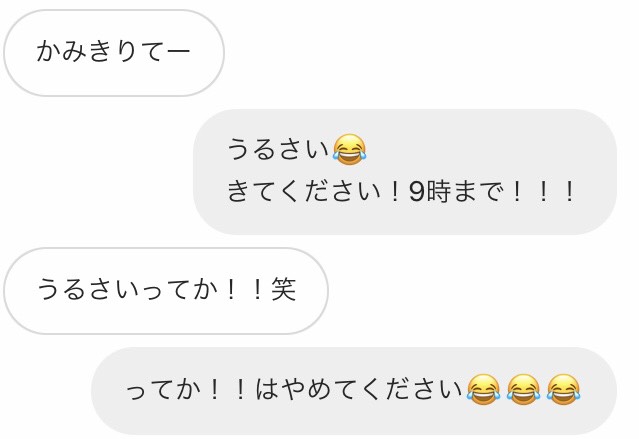Screen dimensions: 639x439
Task: Click first laughing emoji in last message
Action: click(483, 389)
